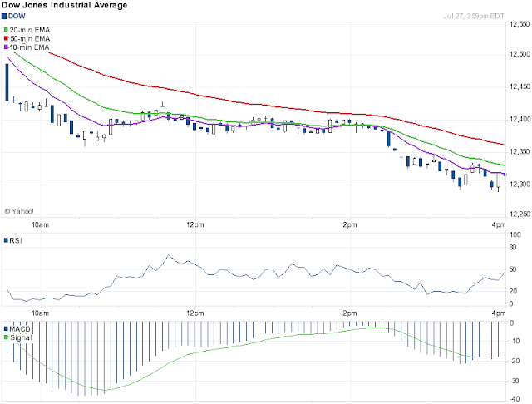Click the purple 10-min EMA legend swatch
Viewport: 532px width, 404px height.
pyautogui.click(x=6, y=47)
